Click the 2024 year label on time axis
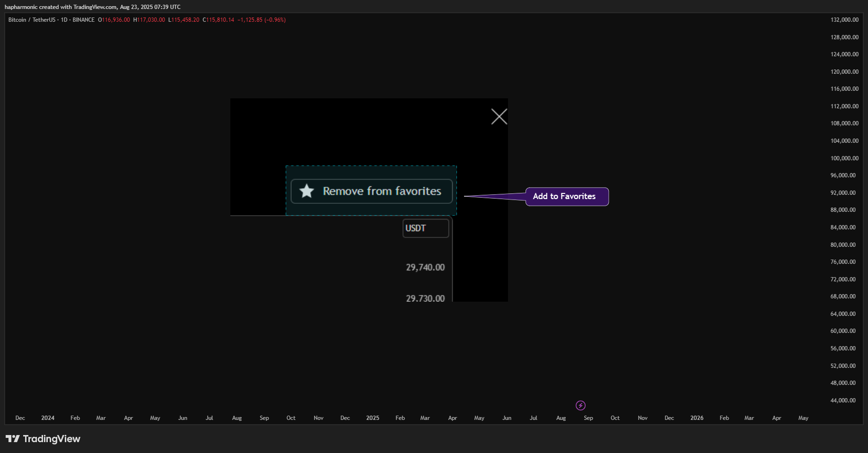 48,418
